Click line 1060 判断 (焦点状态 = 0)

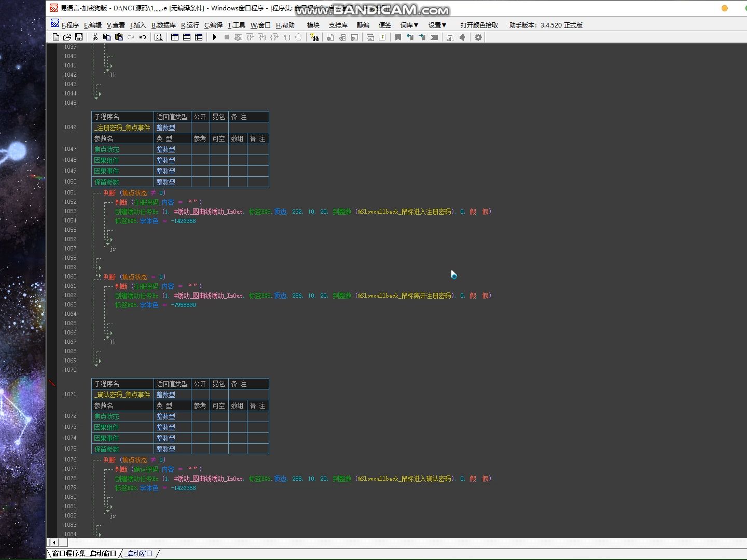click(x=134, y=277)
